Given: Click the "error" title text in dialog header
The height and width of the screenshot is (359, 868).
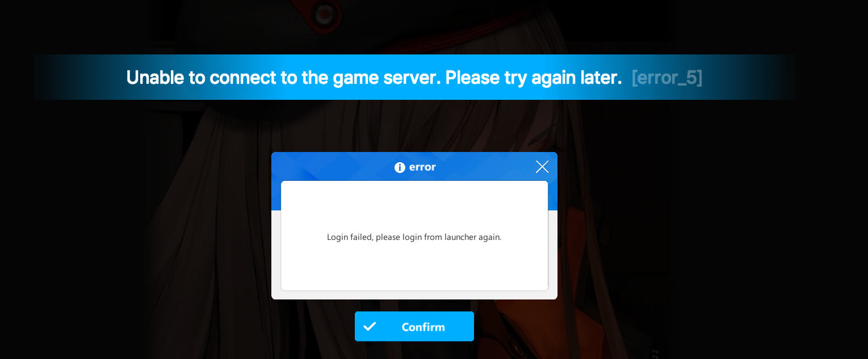Looking at the screenshot, I should (422, 167).
